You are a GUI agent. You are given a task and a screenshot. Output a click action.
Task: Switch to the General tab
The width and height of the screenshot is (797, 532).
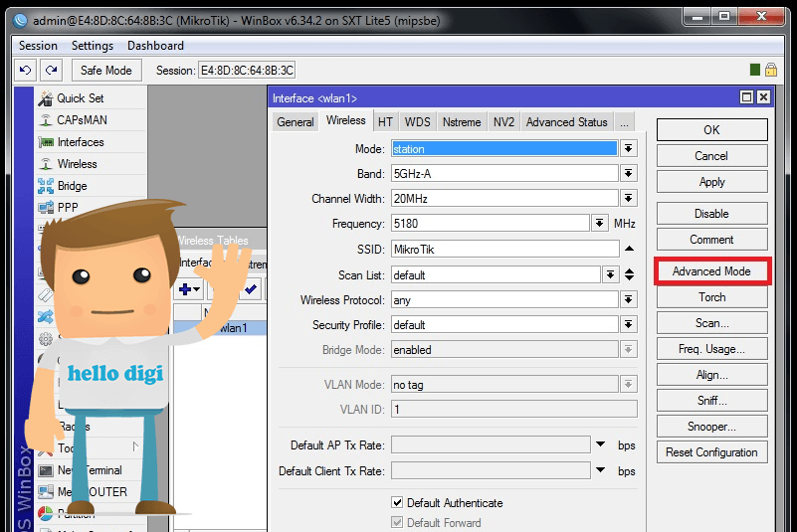tap(296, 122)
